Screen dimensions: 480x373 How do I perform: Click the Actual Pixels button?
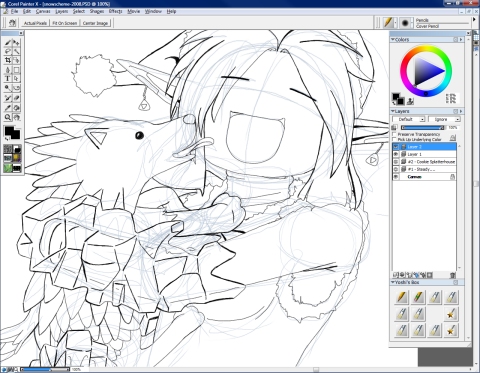point(35,23)
